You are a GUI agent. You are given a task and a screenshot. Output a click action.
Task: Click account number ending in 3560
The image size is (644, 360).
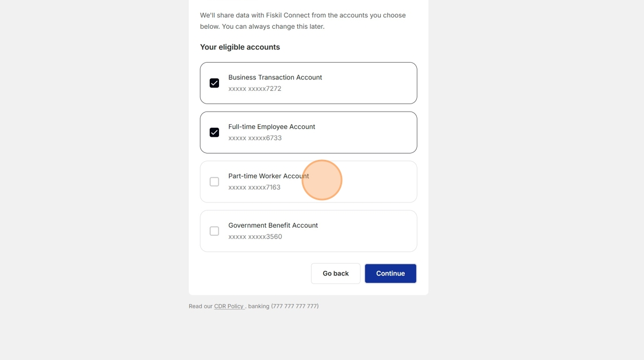coord(255,237)
